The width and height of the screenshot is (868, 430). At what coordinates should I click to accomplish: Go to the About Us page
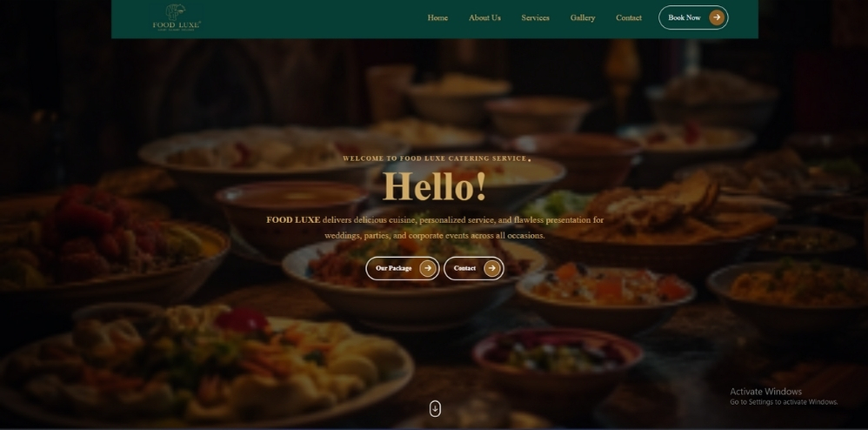[x=484, y=17]
